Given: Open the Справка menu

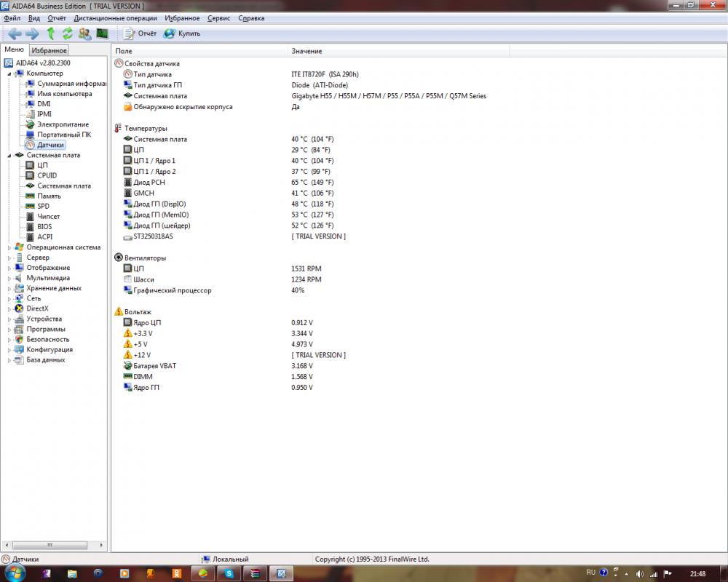Looking at the screenshot, I should coord(251,18).
